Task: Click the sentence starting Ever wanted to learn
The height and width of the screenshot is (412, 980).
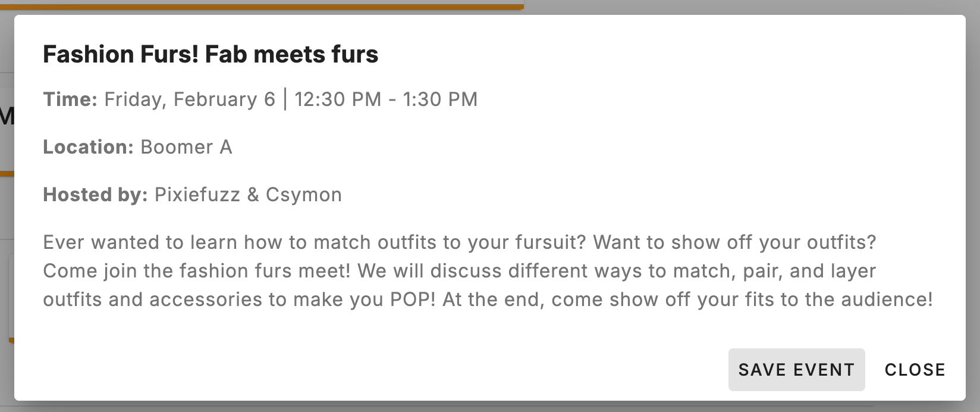Action: (x=315, y=242)
